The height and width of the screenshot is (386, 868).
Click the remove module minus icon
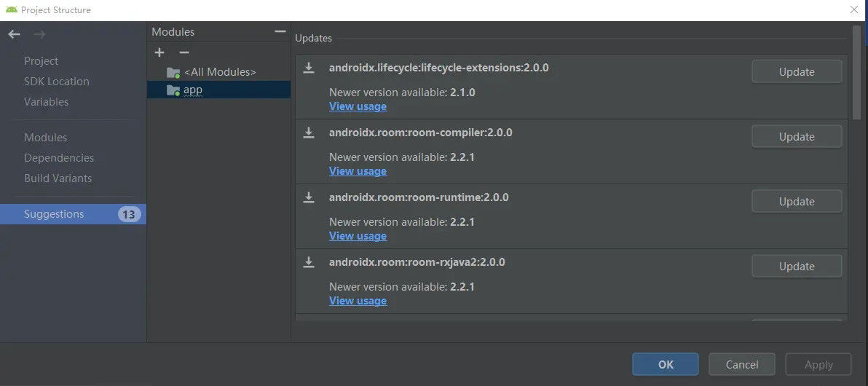click(184, 52)
